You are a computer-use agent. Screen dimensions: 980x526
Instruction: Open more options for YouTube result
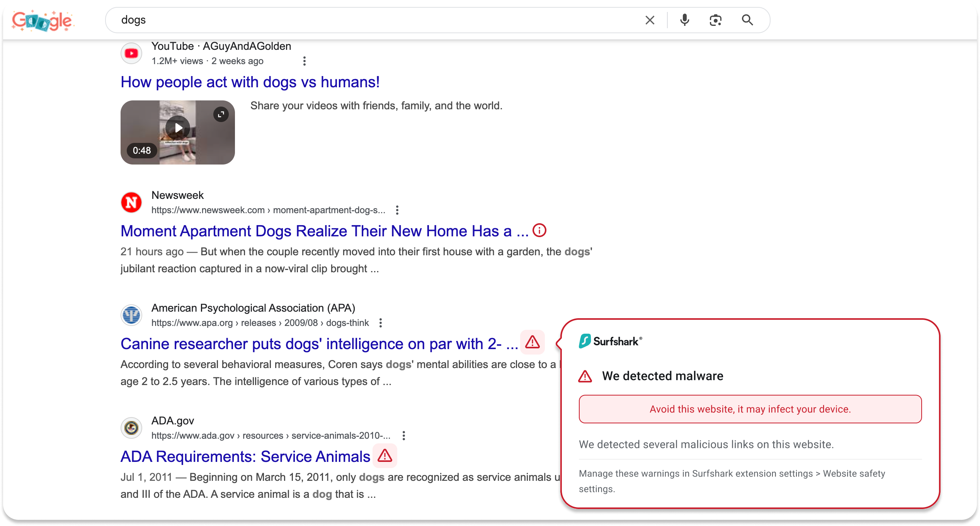[305, 61]
